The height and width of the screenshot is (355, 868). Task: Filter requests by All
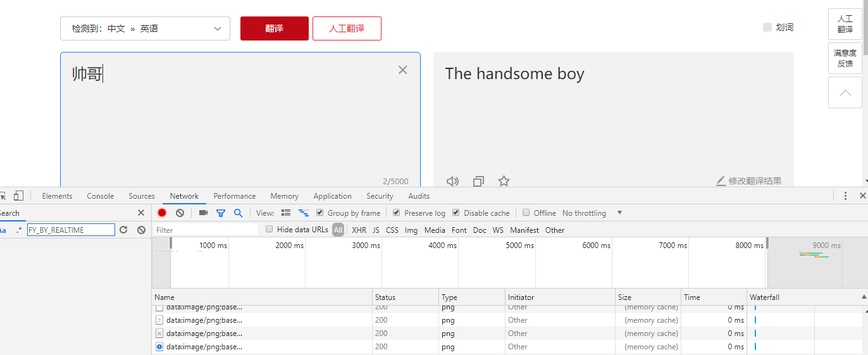[x=338, y=230]
